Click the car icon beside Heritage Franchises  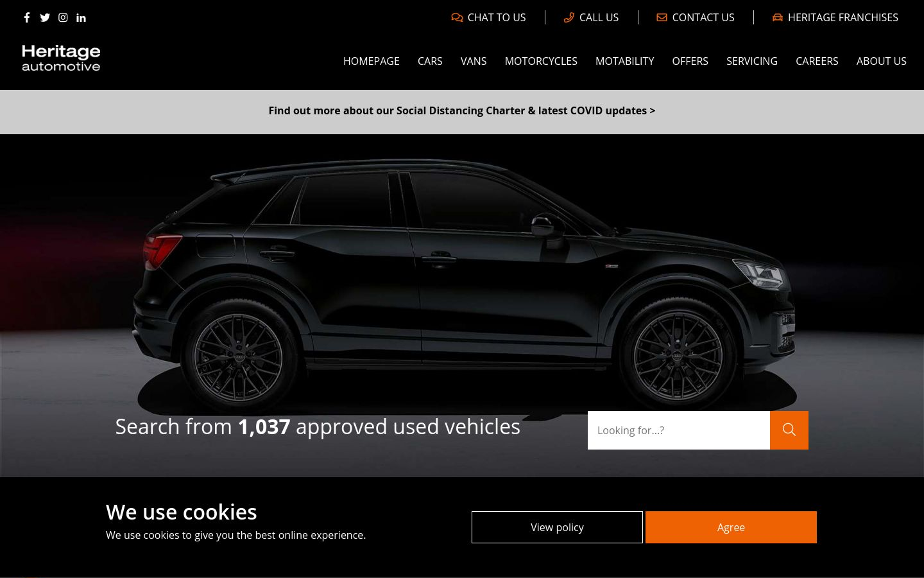(778, 18)
